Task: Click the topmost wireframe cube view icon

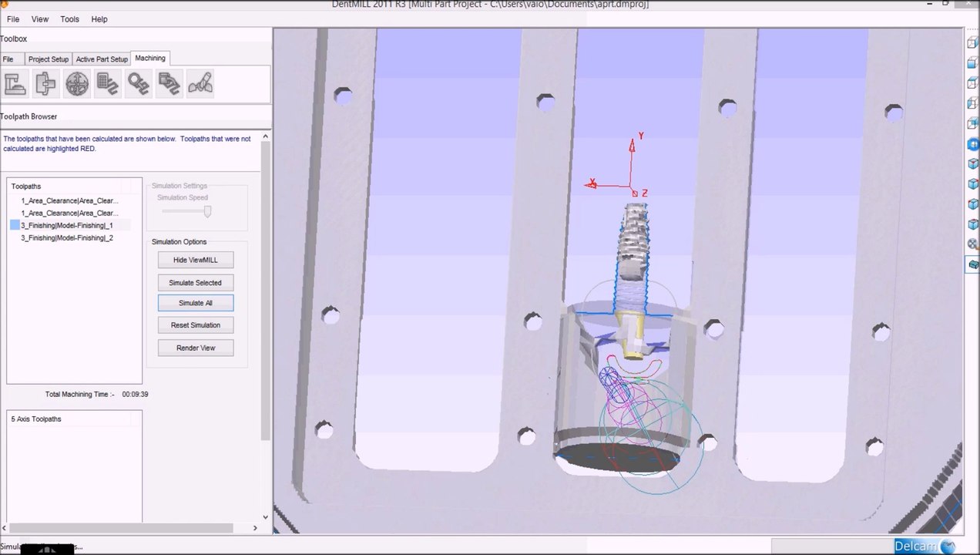Action: tap(973, 42)
